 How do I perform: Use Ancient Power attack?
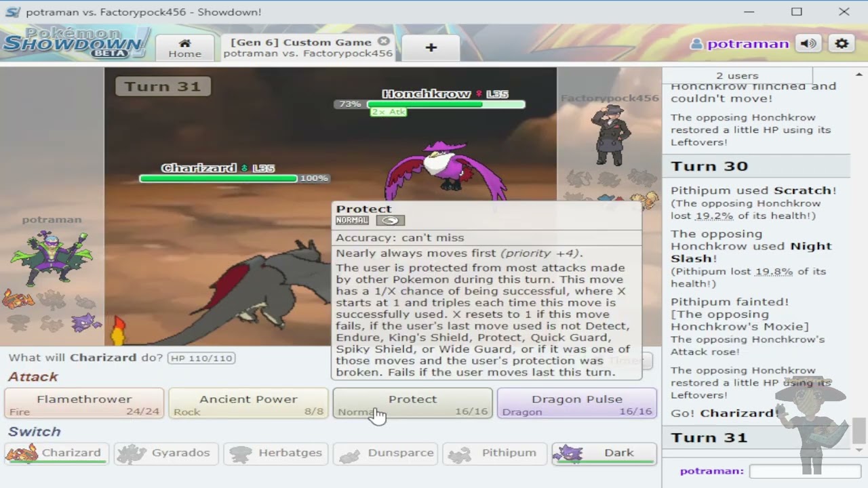[248, 403]
